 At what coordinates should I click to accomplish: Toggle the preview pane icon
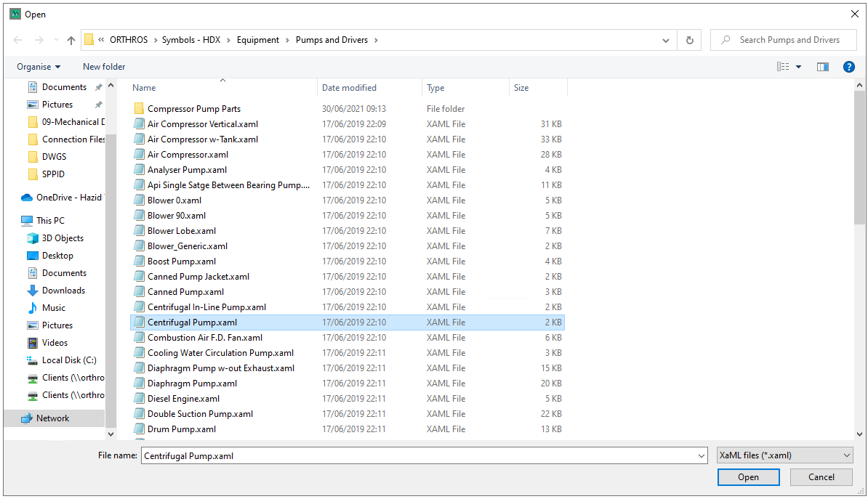coord(822,67)
